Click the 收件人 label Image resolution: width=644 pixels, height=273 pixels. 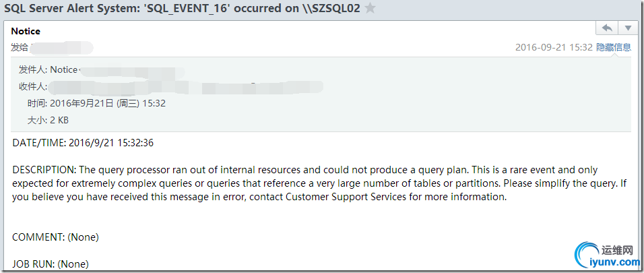(x=32, y=86)
